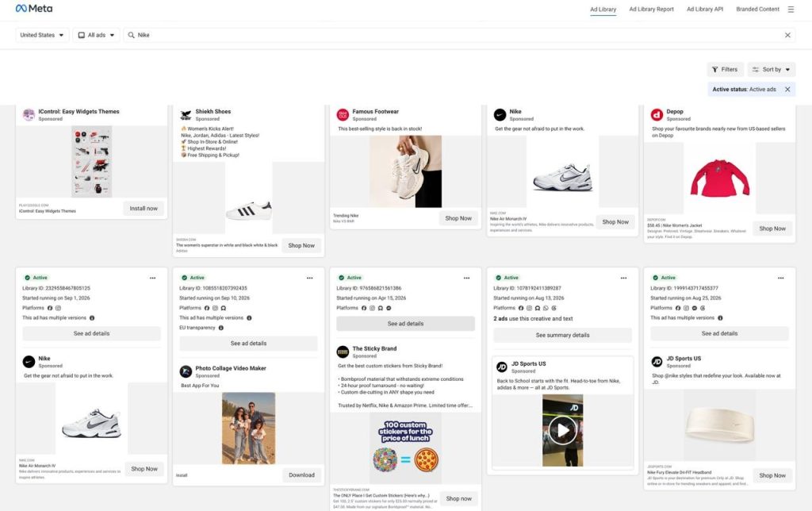
Task: See ad details for ad started Aug 25
Action: tap(719, 334)
